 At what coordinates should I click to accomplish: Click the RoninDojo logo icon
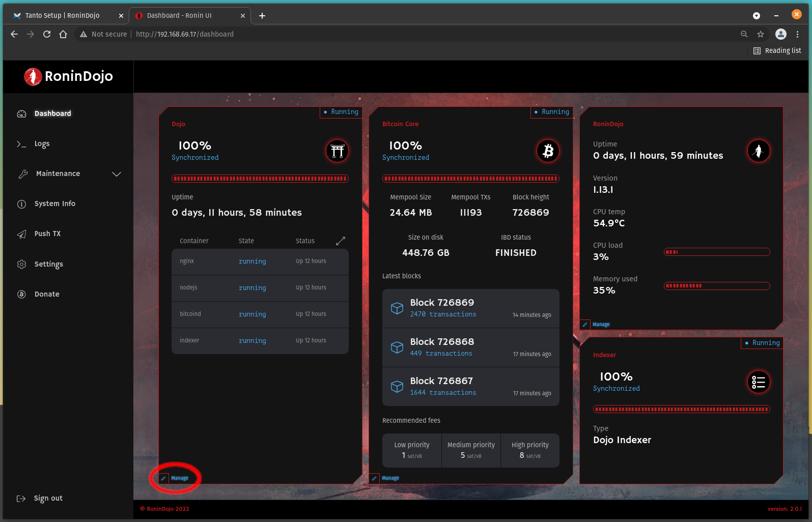tap(33, 76)
